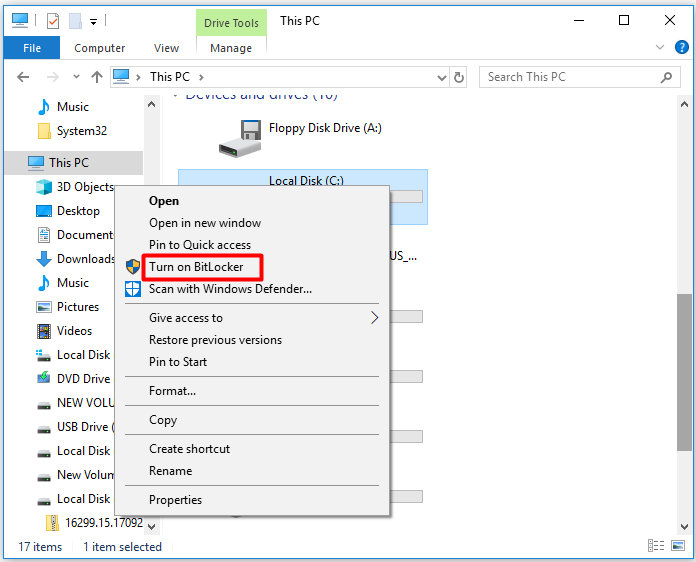The width and height of the screenshot is (696, 562).
Task: Open the Manage tab under Drive Tools
Action: point(231,48)
